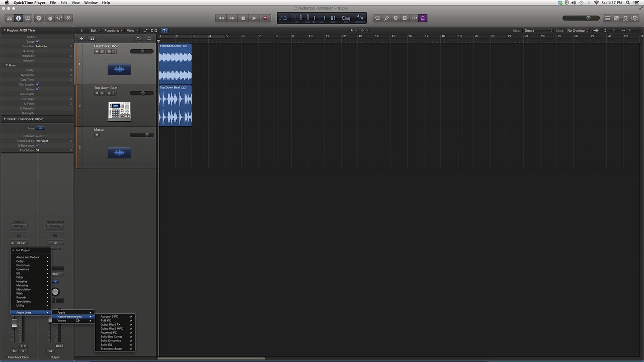
Task: Record-enable the Flashback Choir track
Action: point(108,51)
